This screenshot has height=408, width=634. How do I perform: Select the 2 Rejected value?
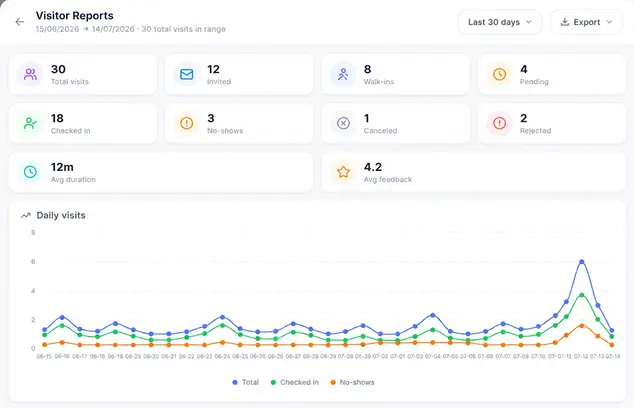524,118
